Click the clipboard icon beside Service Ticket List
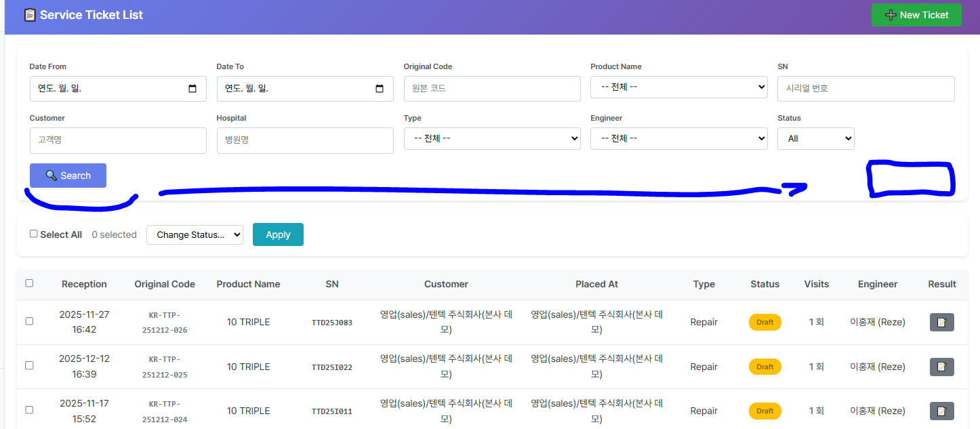This screenshot has height=429, width=980. [x=30, y=15]
